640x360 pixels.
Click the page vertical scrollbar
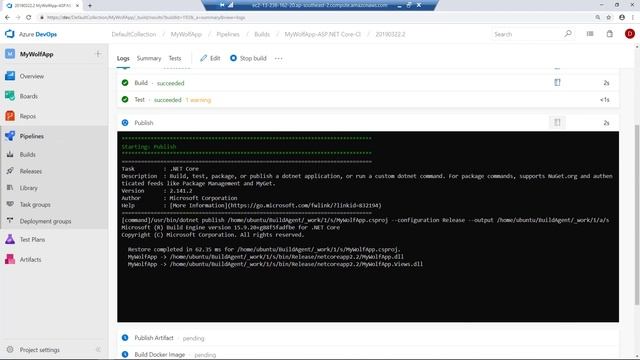637,214
